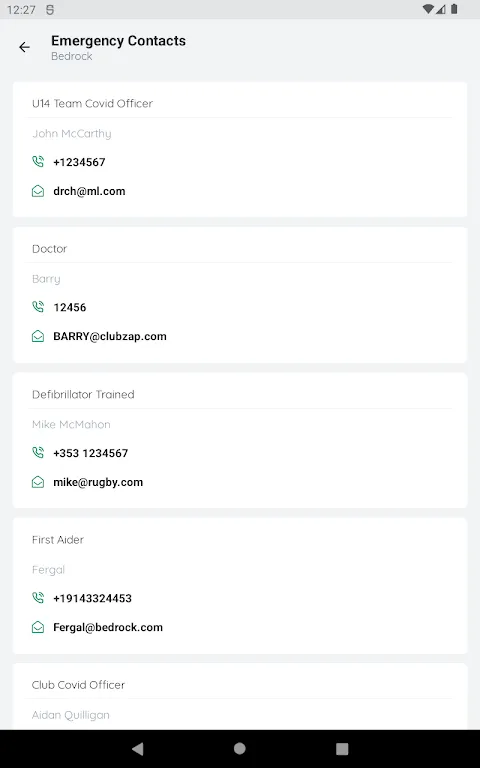
Task: Tap phone icon beside 12456
Action: click(38, 307)
